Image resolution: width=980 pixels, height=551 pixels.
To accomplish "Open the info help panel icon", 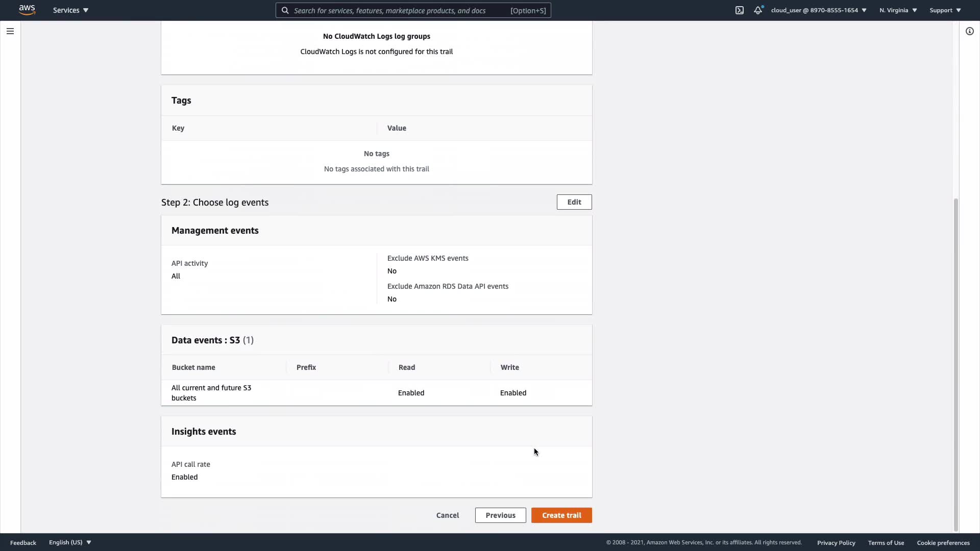I will tap(969, 31).
